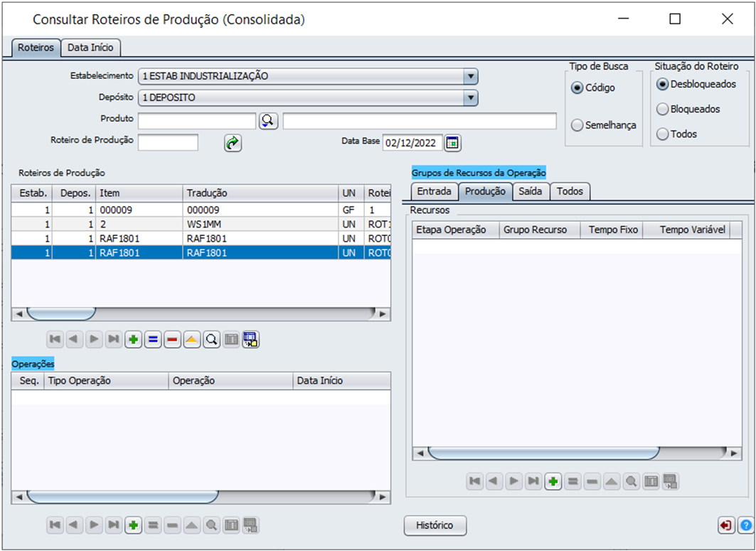Screen dimensions: 756x551
Task: Click the search icon in Operações toolbar
Action: click(211, 525)
